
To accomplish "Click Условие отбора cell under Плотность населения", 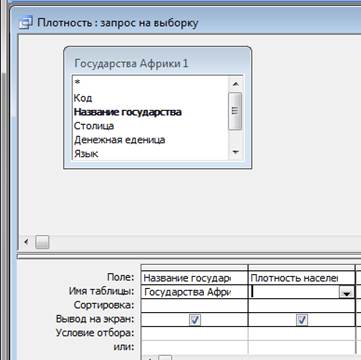I will pos(301,333).
